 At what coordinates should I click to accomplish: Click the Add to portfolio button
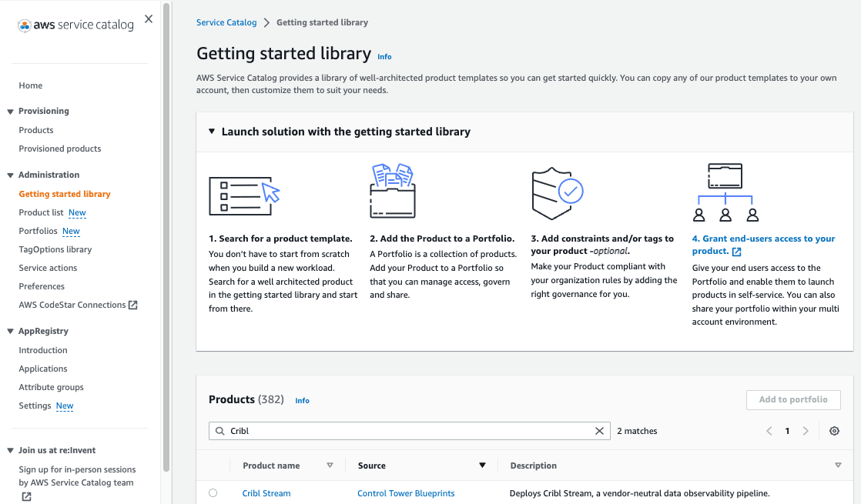(792, 399)
